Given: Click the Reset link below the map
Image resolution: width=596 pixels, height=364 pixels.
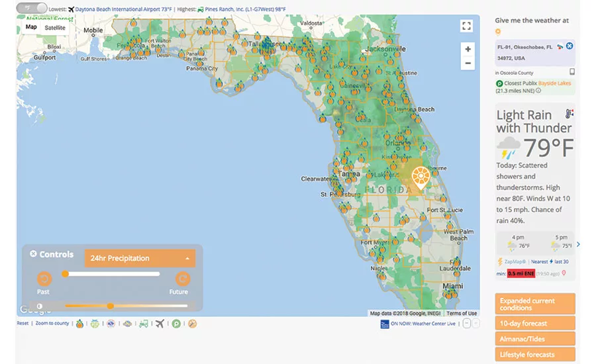Looking at the screenshot, I should [x=23, y=324].
